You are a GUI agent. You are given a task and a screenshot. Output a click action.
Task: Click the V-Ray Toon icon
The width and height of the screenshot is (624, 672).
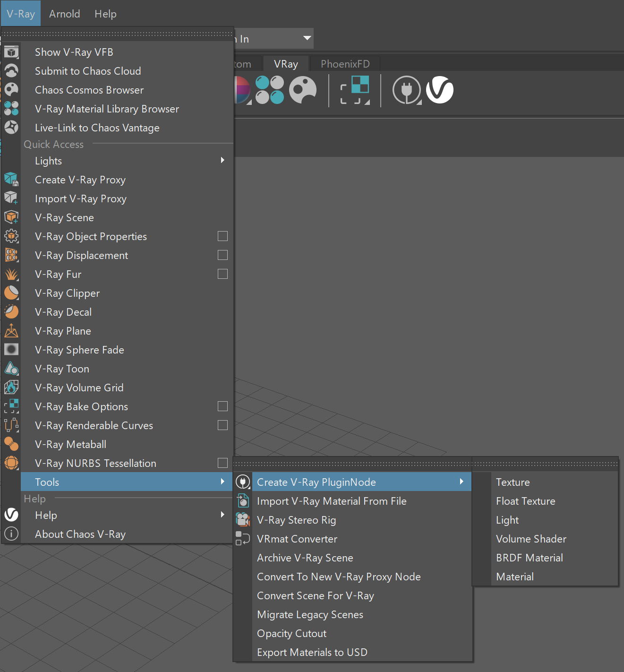coord(11,369)
